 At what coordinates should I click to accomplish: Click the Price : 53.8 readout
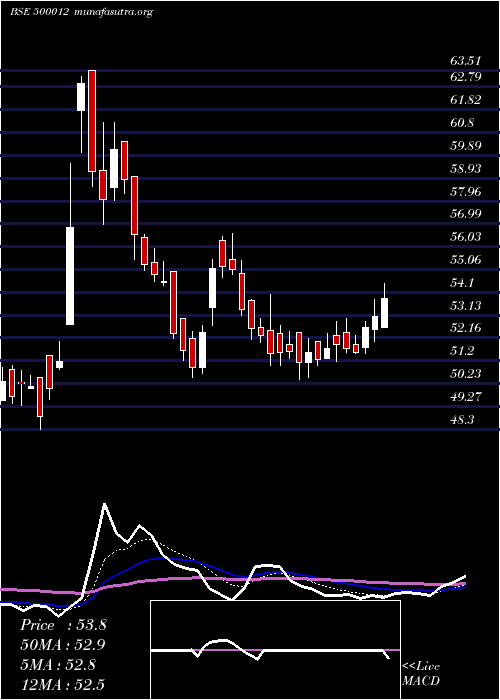pyautogui.click(x=63, y=625)
